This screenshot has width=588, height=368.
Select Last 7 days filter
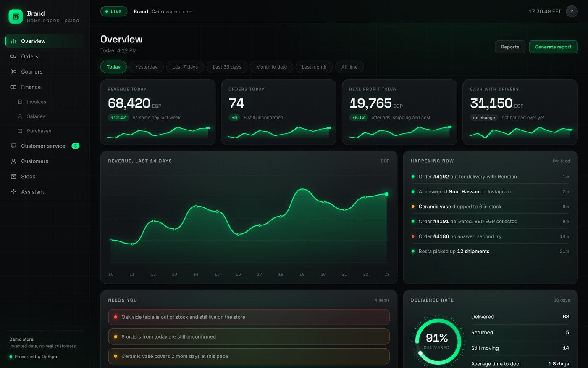[x=185, y=67]
